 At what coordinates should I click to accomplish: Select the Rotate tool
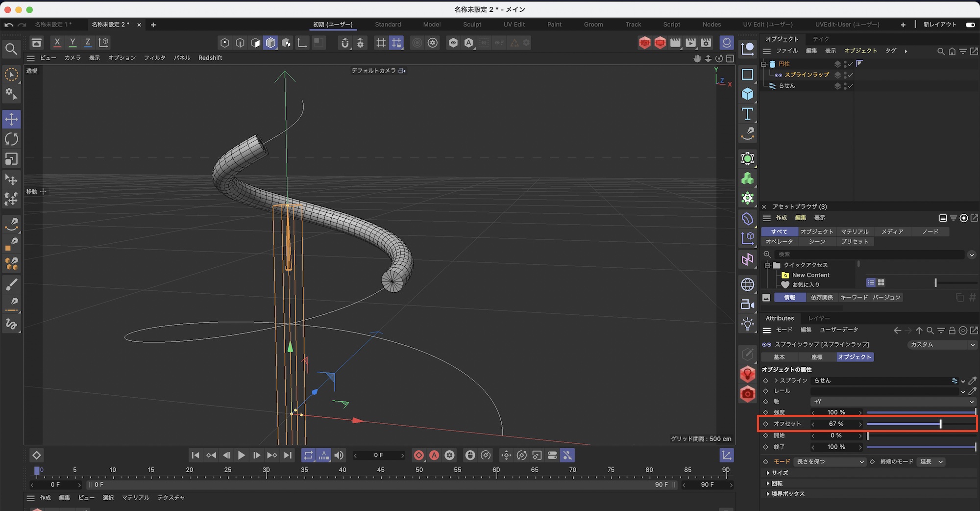[11, 139]
